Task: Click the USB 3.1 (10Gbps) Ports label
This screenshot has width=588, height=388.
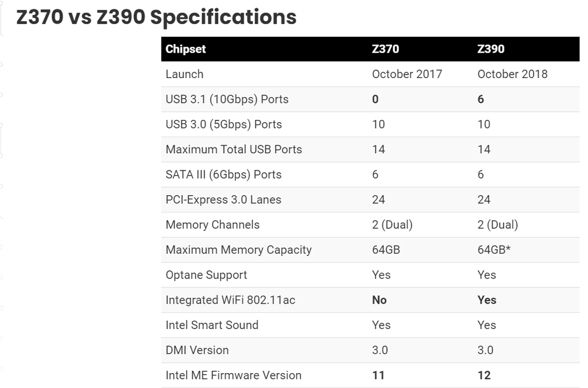Action: [x=227, y=99]
